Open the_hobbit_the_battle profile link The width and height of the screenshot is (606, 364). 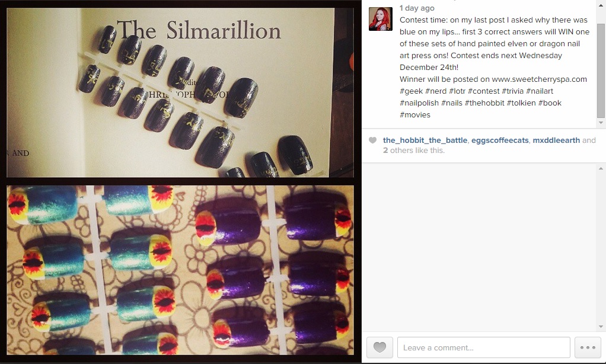[x=425, y=141]
